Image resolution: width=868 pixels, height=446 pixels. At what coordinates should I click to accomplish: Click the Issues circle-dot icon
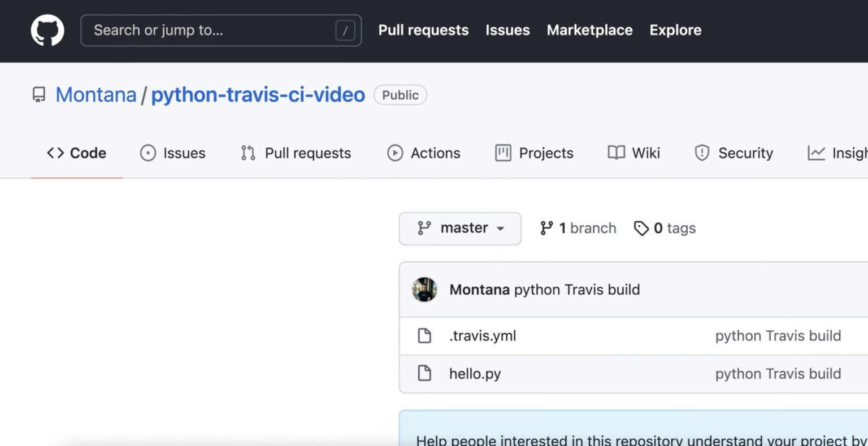tap(147, 153)
